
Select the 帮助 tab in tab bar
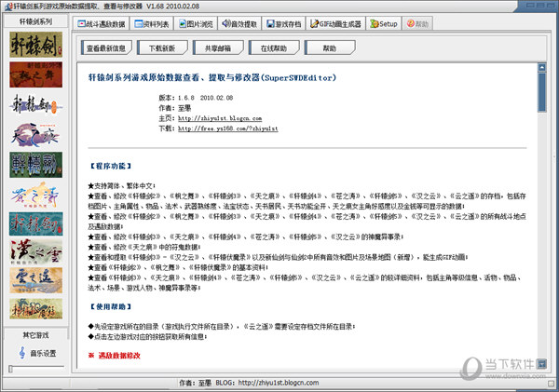pyautogui.click(x=417, y=24)
